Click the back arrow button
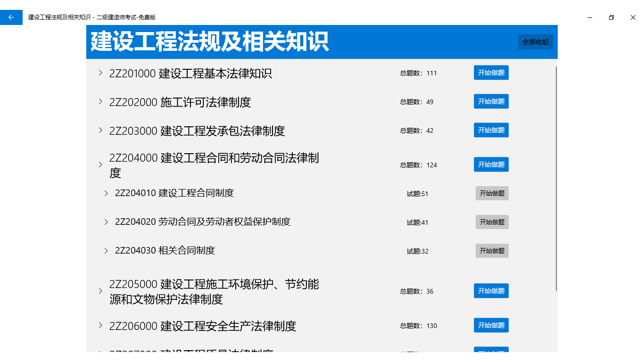Viewport: 644px width, 362px height. pos(11,17)
